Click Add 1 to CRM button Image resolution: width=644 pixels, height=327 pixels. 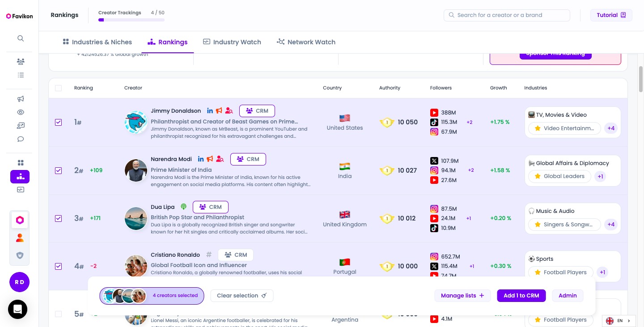click(x=521, y=296)
